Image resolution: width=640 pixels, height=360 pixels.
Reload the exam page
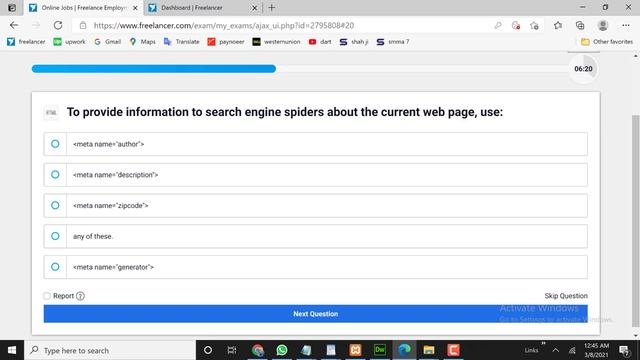point(58,25)
